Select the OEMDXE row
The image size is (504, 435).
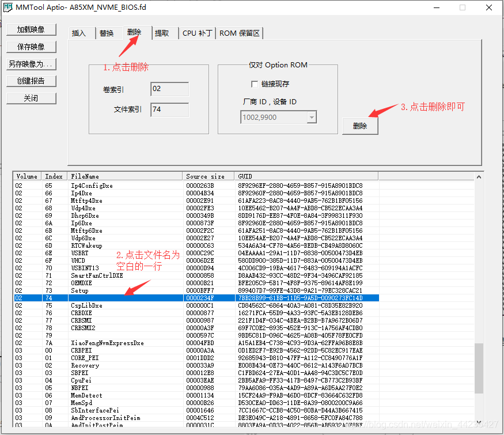[196, 283]
